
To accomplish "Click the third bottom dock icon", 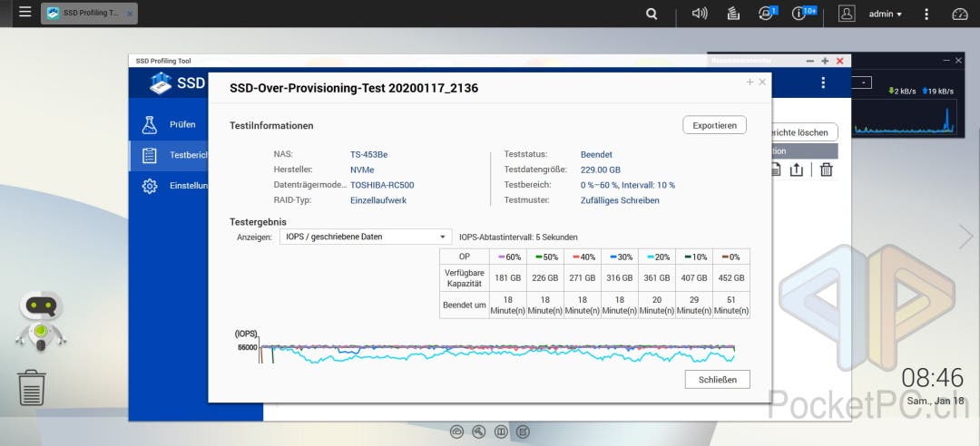I will pos(501,431).
